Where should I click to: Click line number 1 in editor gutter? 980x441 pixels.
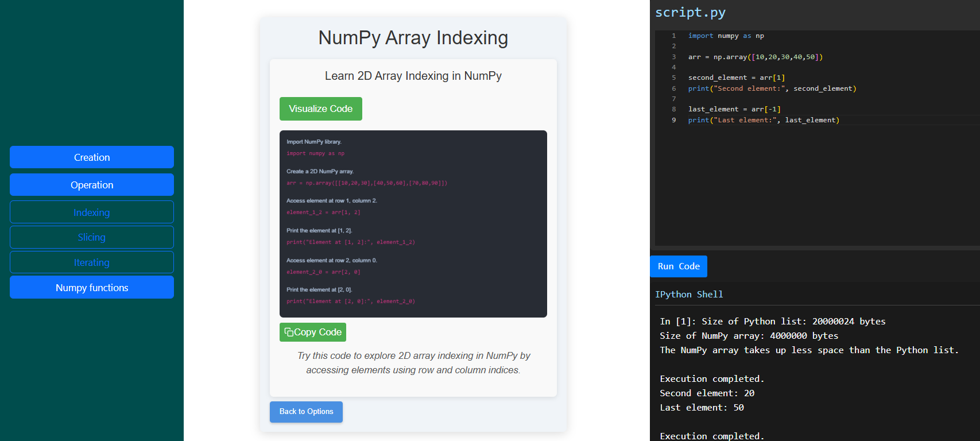[674, 36]
